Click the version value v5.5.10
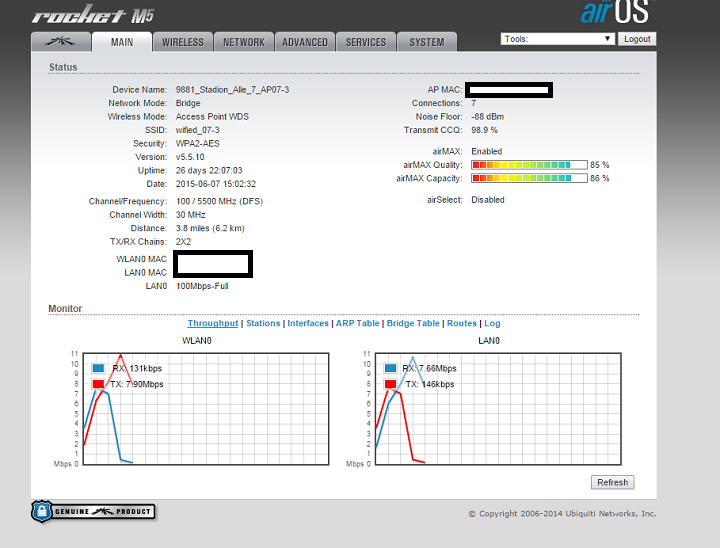720x548 pixels. 190,157
